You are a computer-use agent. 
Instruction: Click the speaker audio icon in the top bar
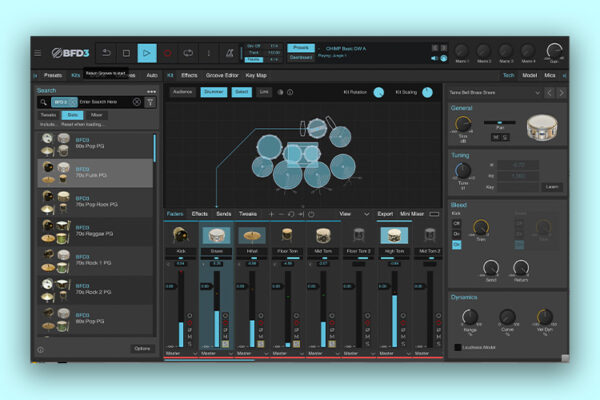coord(434,58)
